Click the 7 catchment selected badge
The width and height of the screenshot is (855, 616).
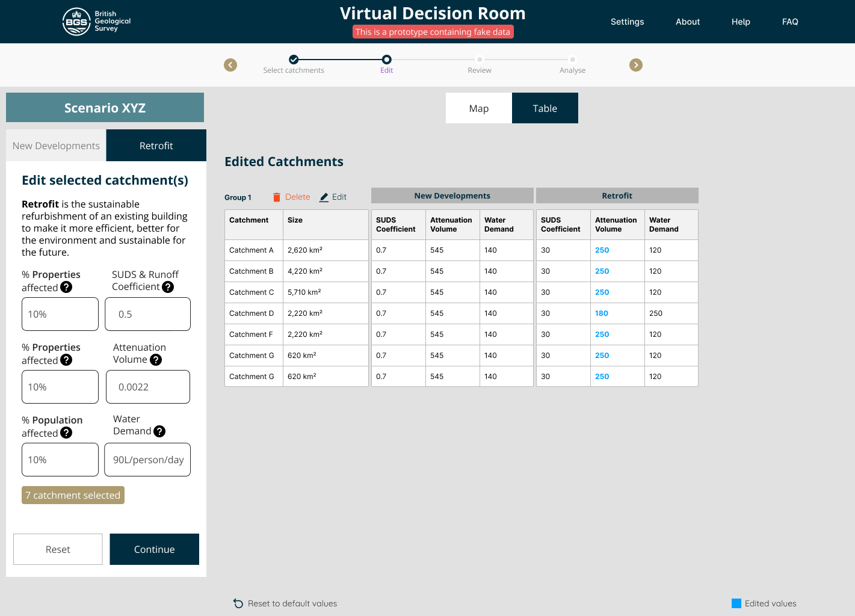(73, 495)
